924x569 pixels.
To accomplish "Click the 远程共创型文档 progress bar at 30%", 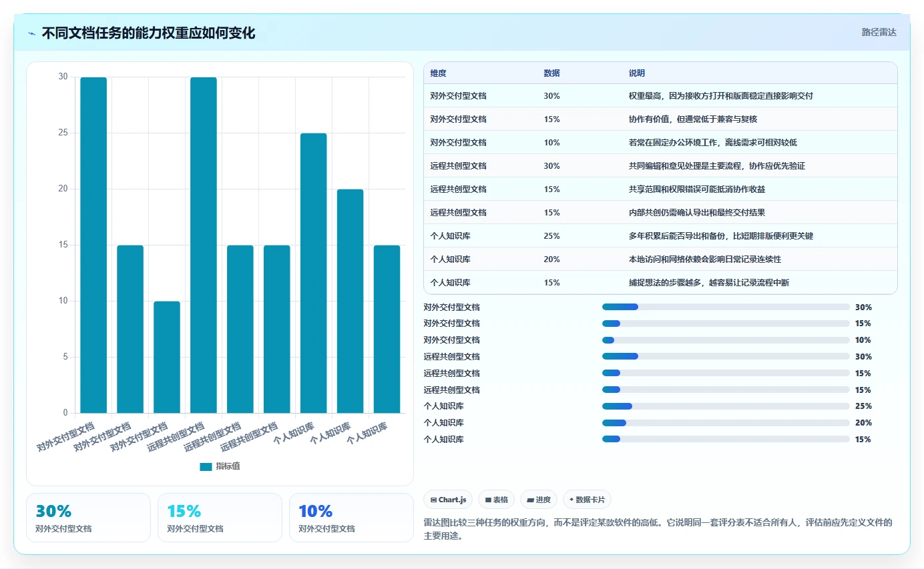I will (726, 357).
